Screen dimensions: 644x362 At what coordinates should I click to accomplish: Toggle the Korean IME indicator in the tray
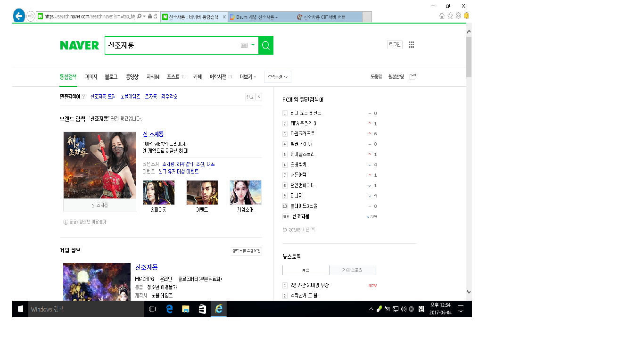point(421,309)
